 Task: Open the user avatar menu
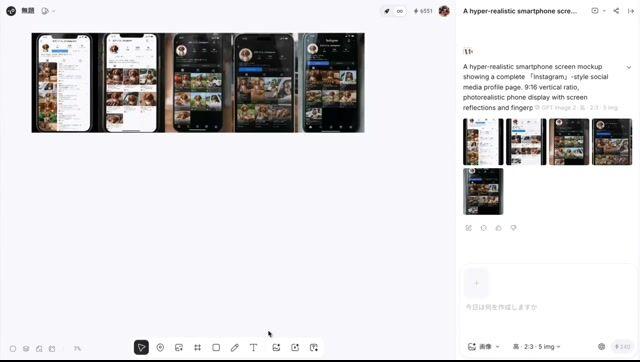tap(444, 11)
